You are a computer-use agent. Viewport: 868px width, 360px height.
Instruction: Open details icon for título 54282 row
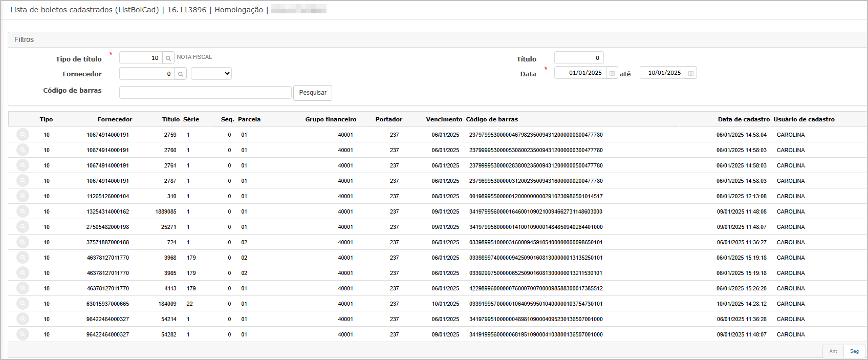pyautogui.click(x=23, y=334)
